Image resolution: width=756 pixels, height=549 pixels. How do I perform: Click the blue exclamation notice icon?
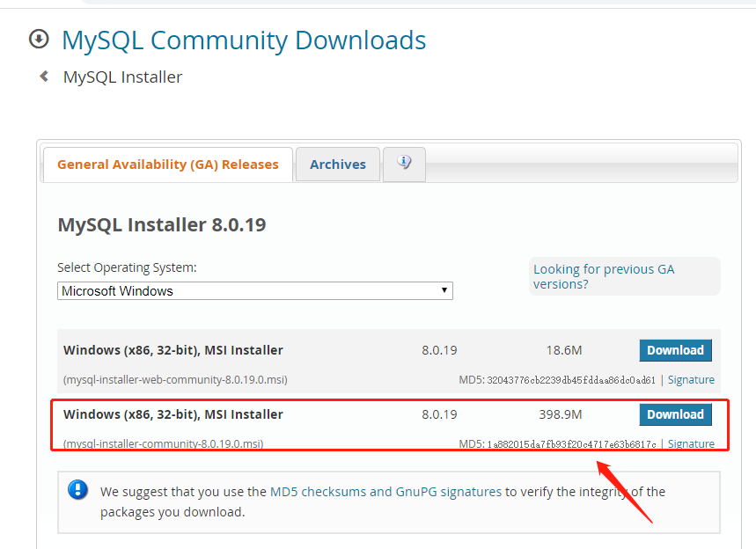point(77,490)
